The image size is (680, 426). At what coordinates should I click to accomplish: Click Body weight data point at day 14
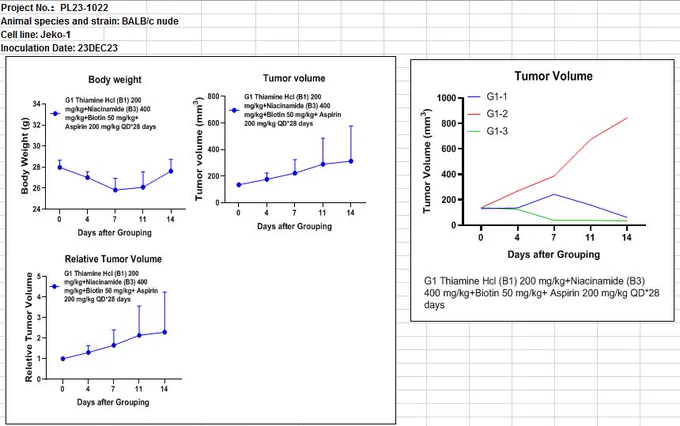point(171,171)
